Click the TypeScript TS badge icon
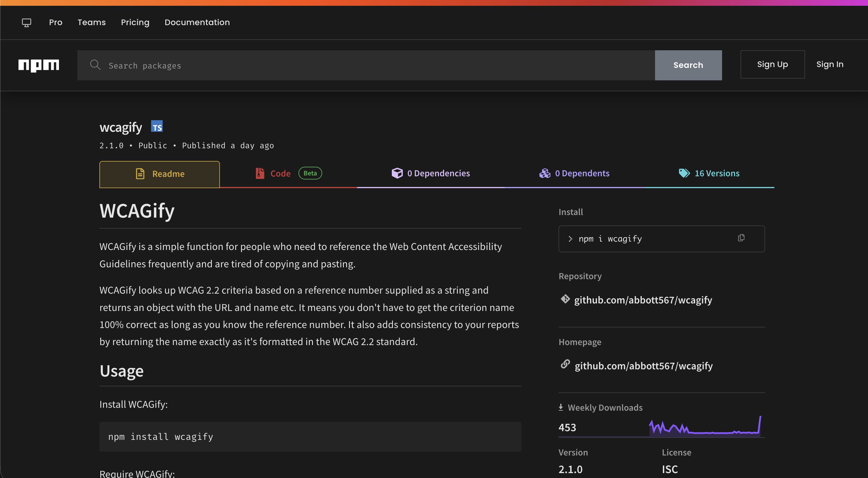The image size is (868, 478). [x=157, y=126]
